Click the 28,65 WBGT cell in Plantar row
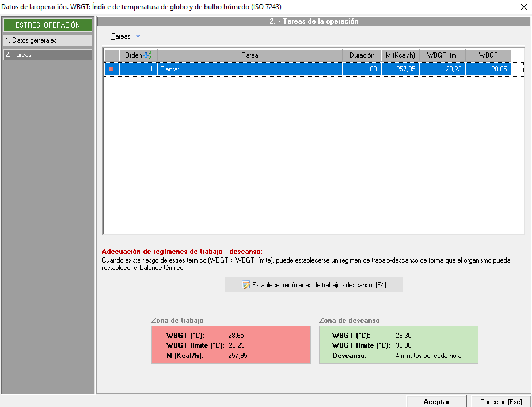Viewport: 532px width, 407px height. [x=488, y=69]
